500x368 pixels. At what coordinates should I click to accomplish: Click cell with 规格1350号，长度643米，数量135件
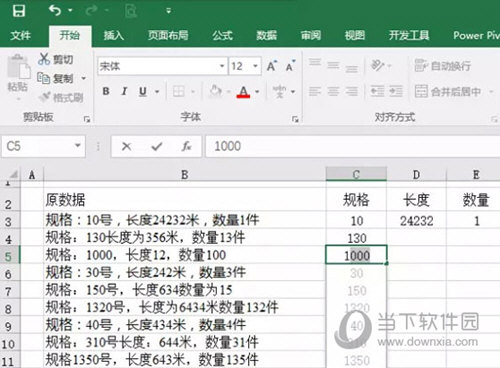pos(184,359)
